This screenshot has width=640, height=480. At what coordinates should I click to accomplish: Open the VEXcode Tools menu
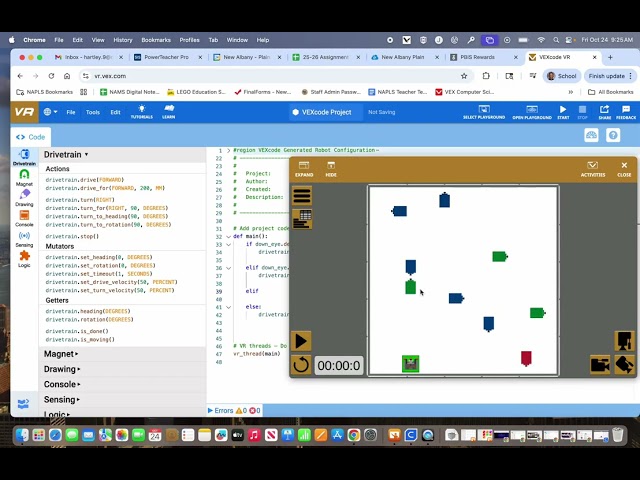93,112
